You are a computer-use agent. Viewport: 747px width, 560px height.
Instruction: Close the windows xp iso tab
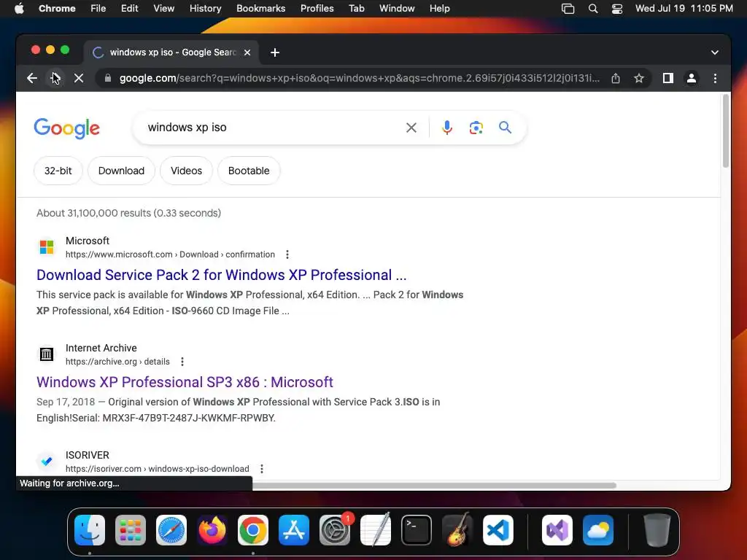coord(247,52)
